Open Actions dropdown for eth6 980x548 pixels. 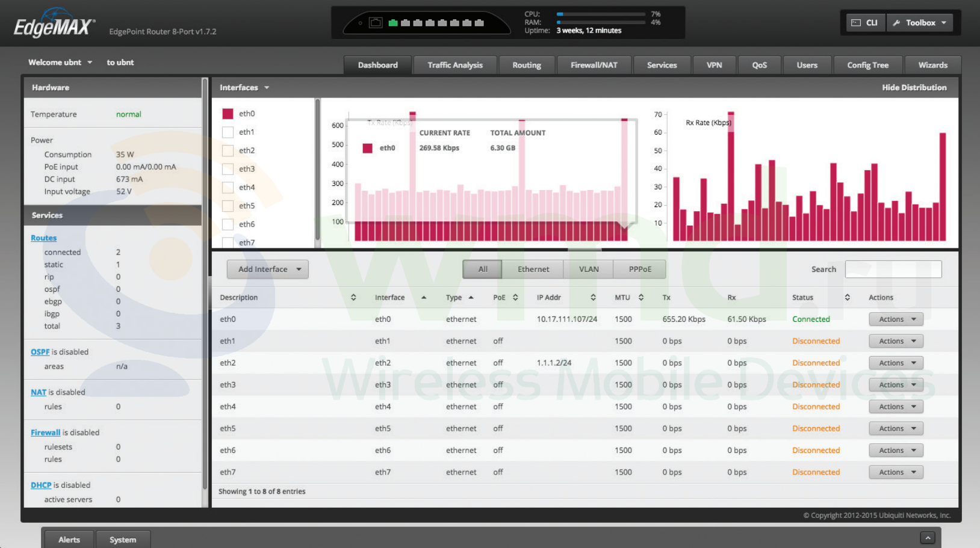point(896,451)
